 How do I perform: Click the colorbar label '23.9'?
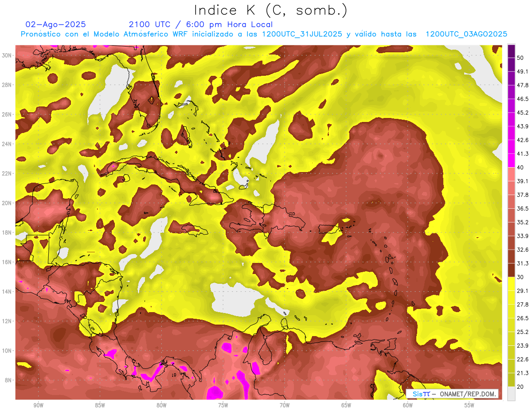(523, 346)
